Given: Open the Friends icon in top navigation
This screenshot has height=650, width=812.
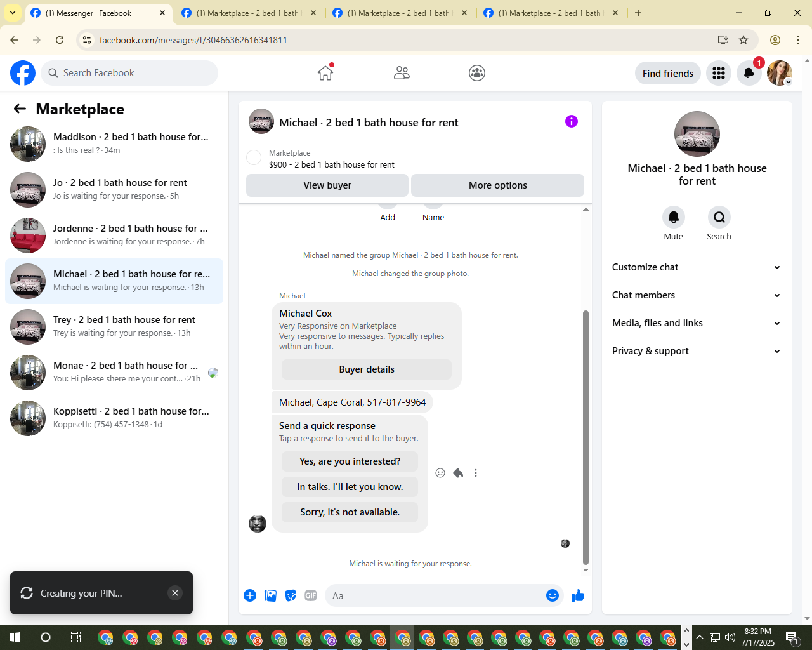Looking at the screenshot, I should (402, 73).
